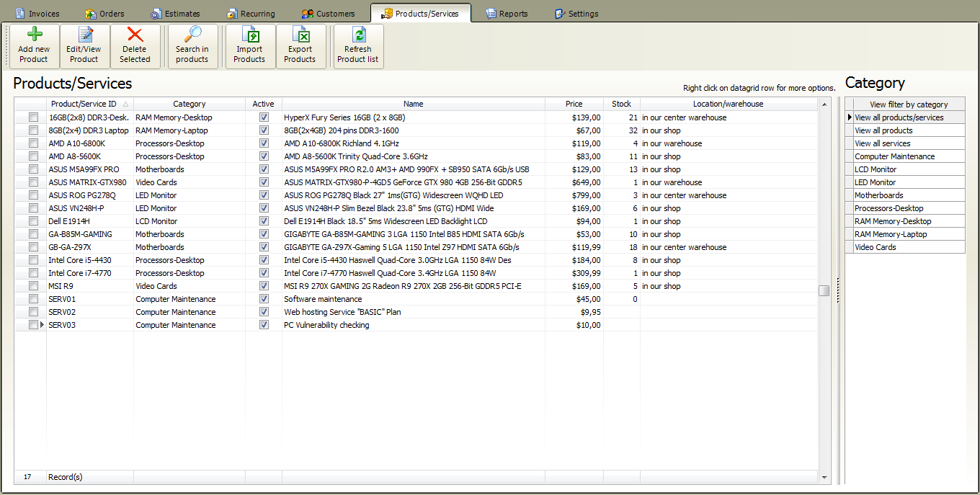Refresh Product list

click(358, 47)
